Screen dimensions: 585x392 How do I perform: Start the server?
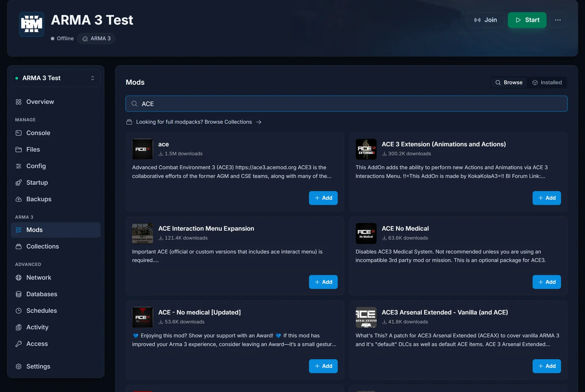527,20
